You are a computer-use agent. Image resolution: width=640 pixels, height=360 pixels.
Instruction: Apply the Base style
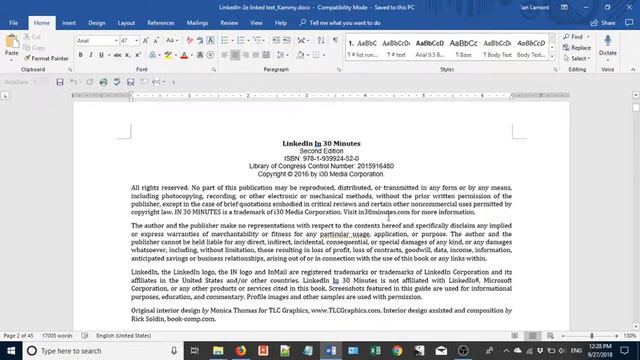point(463,48)
